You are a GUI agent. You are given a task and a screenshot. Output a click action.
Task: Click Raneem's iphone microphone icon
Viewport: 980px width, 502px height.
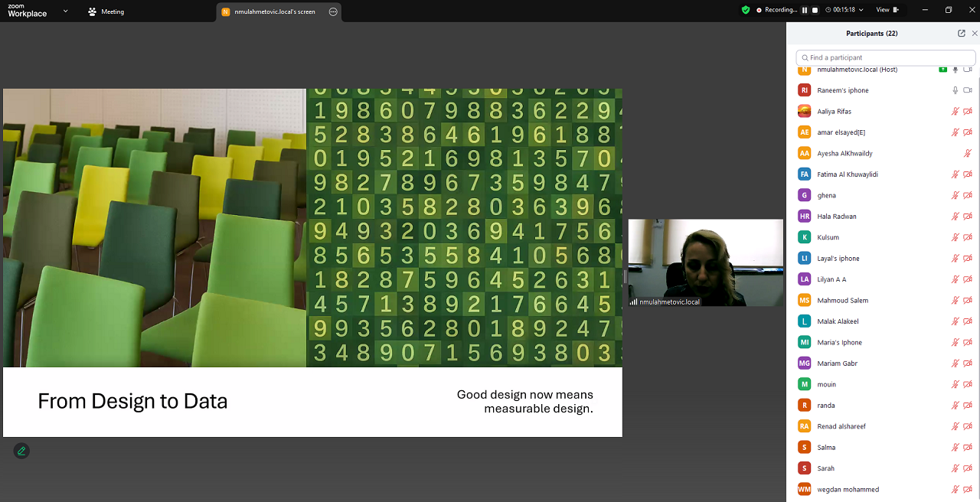[955, 90]
